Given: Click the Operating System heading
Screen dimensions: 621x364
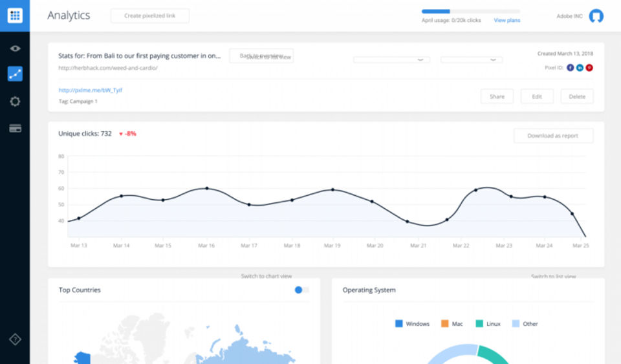Looking at the screenshot, I should coord(369,290).
